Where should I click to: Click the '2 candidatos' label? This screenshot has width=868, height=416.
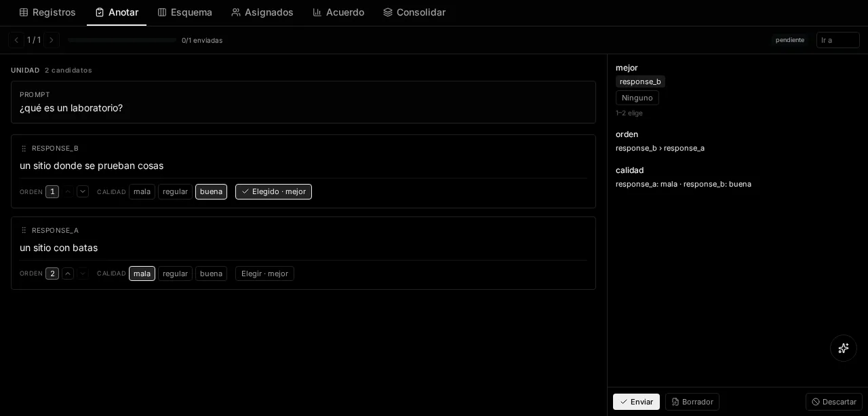[68, 71]
